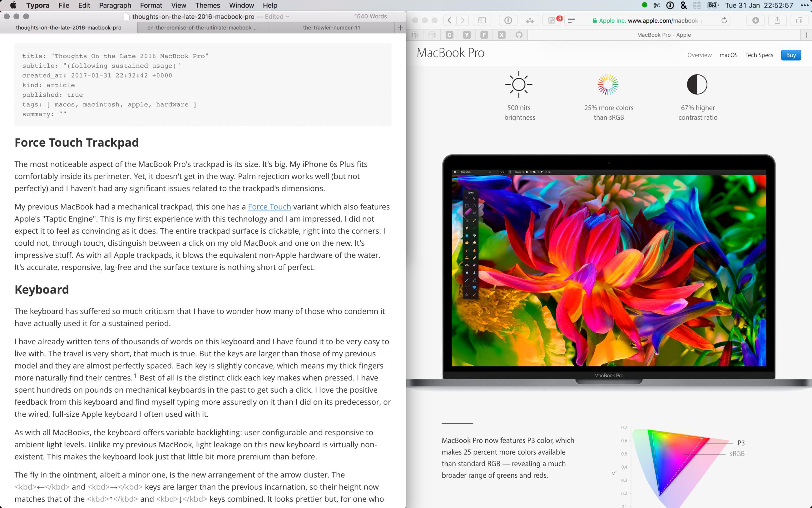Image resolution: width=812 pixels, height=508 pixels.
Task: Click the Typora document proxy icon
Action: point(126,17)
